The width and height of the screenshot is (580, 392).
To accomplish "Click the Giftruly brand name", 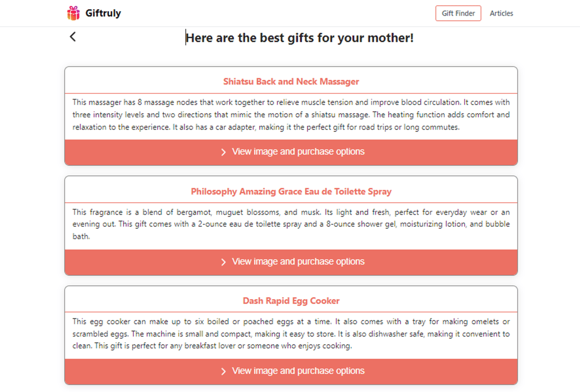I will tap(103, 13).
